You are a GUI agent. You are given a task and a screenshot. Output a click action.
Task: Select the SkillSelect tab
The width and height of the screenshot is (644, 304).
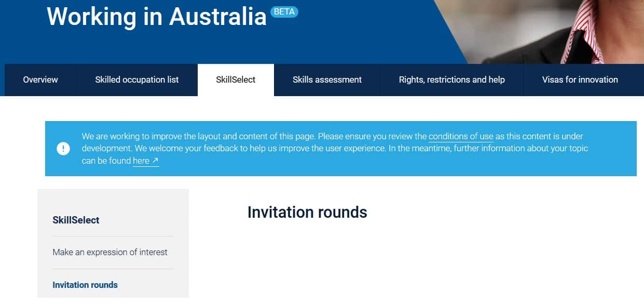236,80
